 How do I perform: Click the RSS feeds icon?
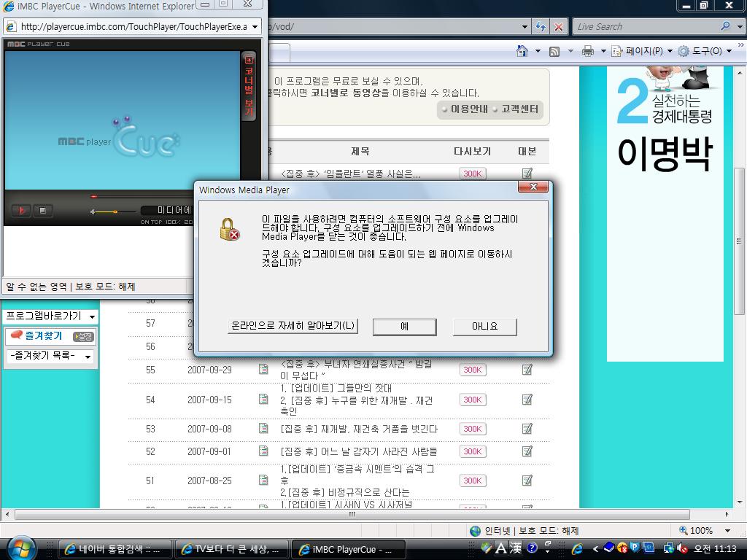click(554, 51)
